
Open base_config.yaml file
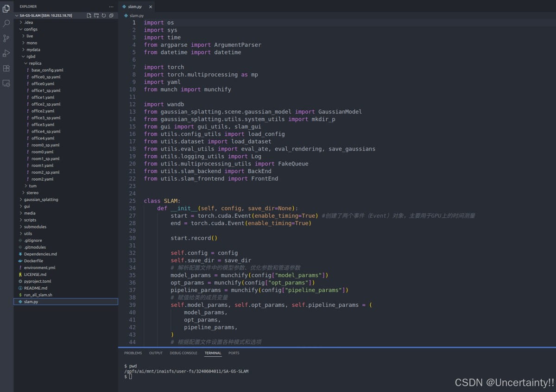pos(47,70)
